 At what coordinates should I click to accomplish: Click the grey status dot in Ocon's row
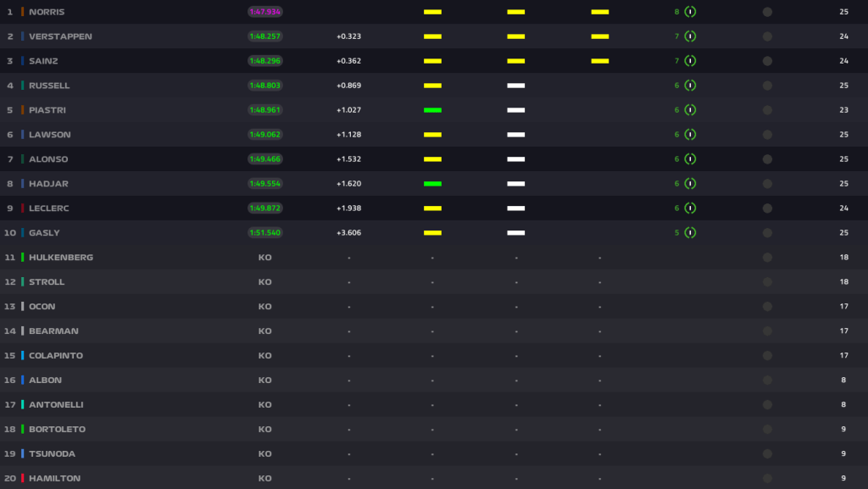(767, 307)
